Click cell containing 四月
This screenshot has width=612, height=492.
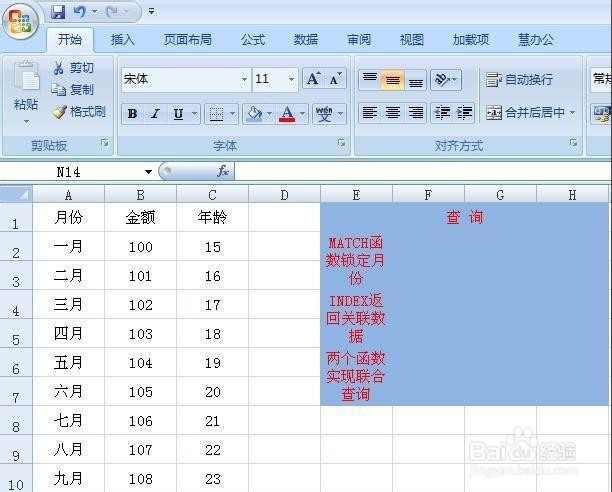(69, 334)
